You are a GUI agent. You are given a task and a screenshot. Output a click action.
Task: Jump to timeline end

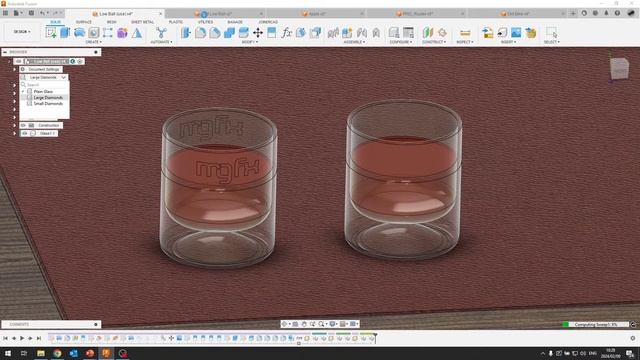[39, 338]
